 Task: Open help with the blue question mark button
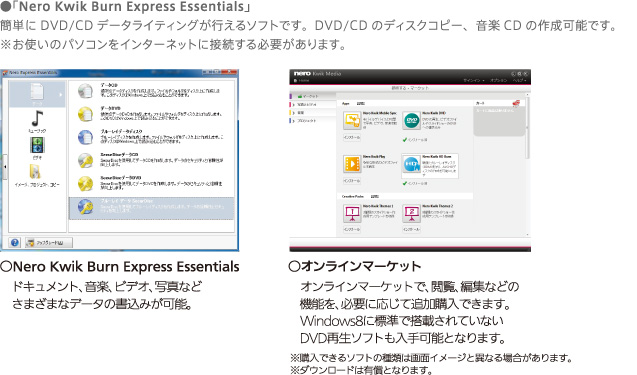point(15,243)
